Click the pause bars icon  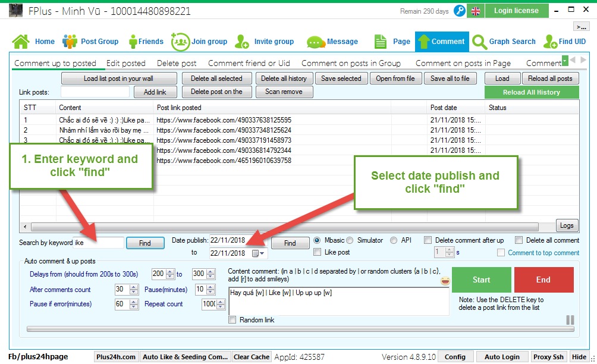tap(570, 320)
